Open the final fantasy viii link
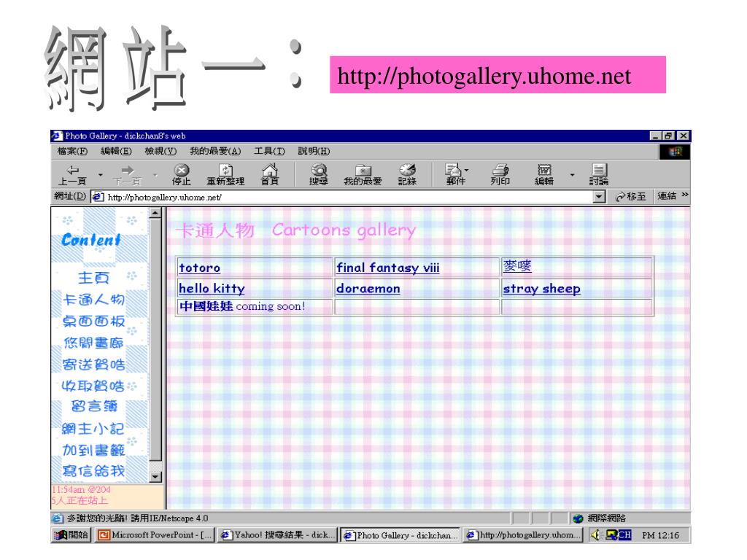The height and width of the screenshot is (560, 747). (x=388, y=268)
